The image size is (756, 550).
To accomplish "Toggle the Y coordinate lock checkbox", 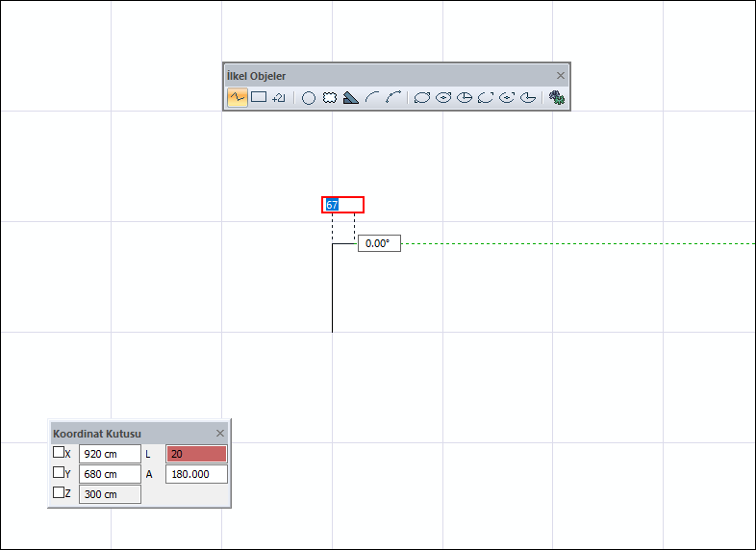I will (x=59, y=472).
